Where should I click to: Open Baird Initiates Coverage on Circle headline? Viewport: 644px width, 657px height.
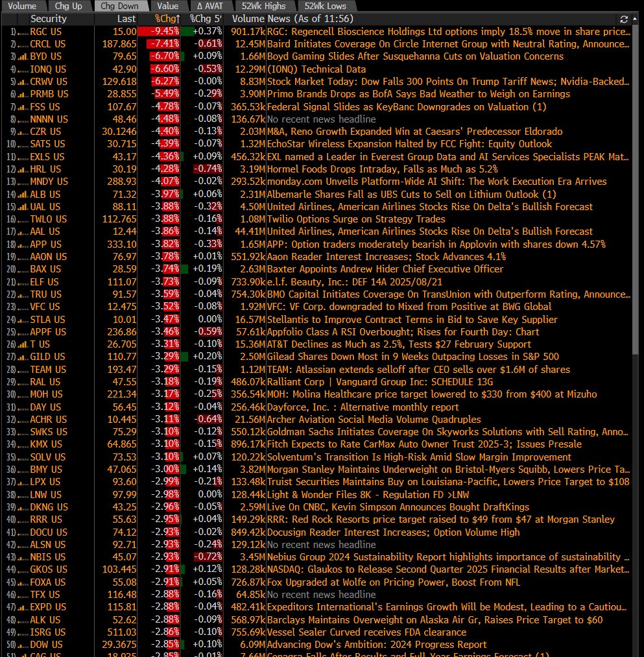(x=448, y=44)
